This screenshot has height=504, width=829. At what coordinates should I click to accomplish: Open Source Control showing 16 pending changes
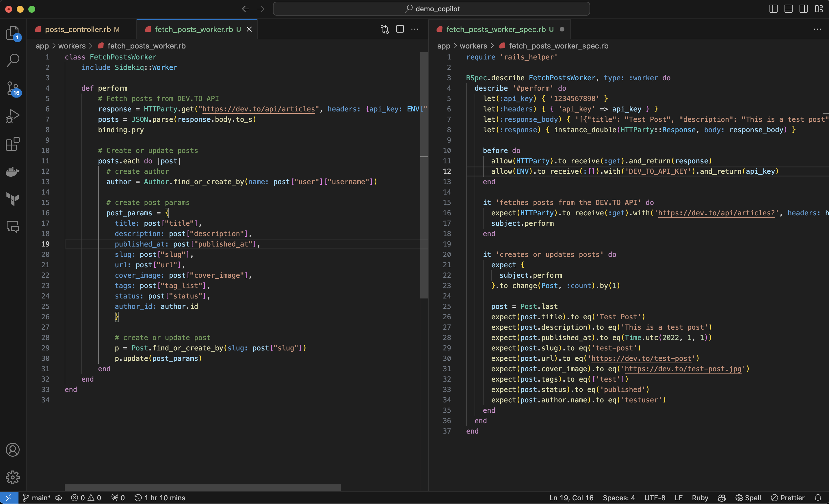(13, 89)
